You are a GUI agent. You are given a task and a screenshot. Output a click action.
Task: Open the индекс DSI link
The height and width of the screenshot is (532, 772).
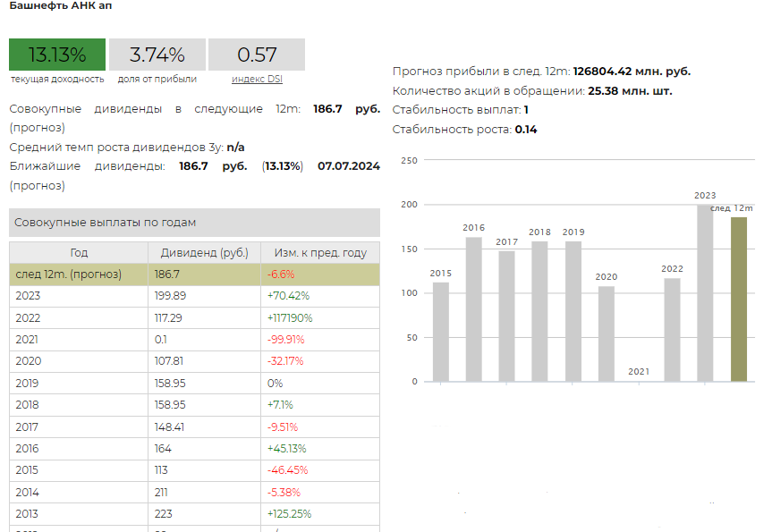(x=257, y=80)
